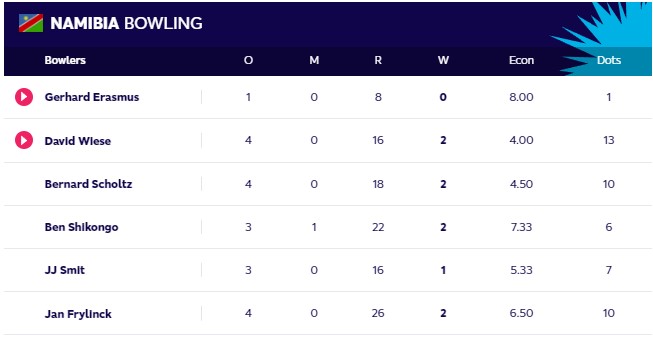Play video highlights for Gerhard Erasmus
The image size is (653, 363).
(x=24, y=97)
